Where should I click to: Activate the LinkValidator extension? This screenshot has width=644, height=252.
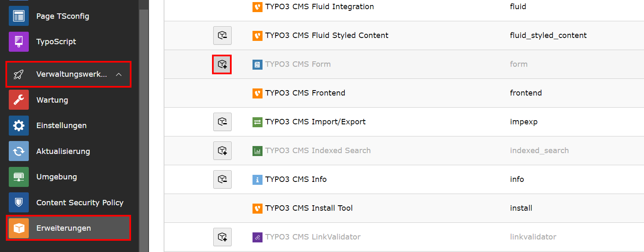222,237
